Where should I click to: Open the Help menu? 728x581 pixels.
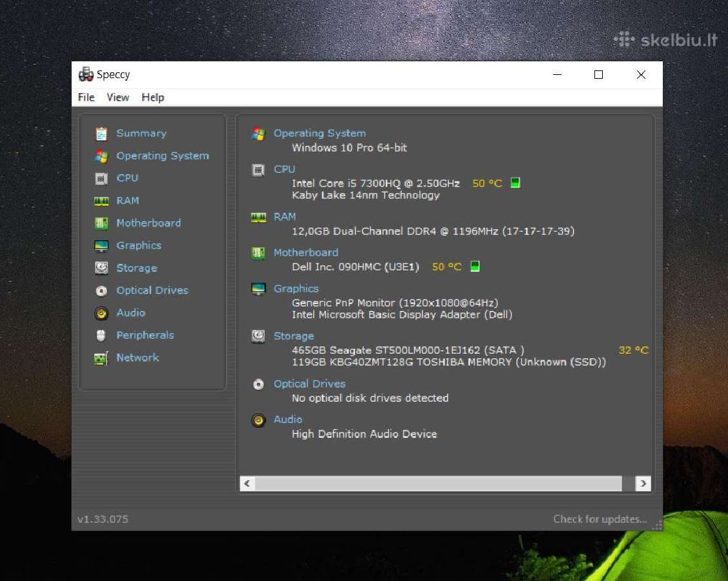tap(153, 97)
